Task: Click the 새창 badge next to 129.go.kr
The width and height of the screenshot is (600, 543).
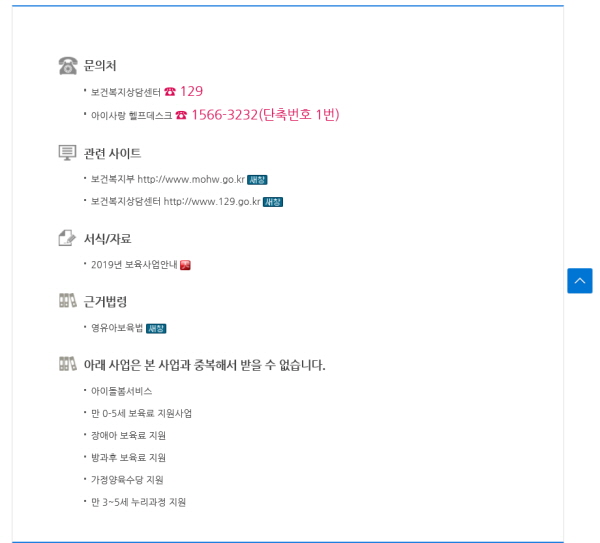Action: click(273, 202)
